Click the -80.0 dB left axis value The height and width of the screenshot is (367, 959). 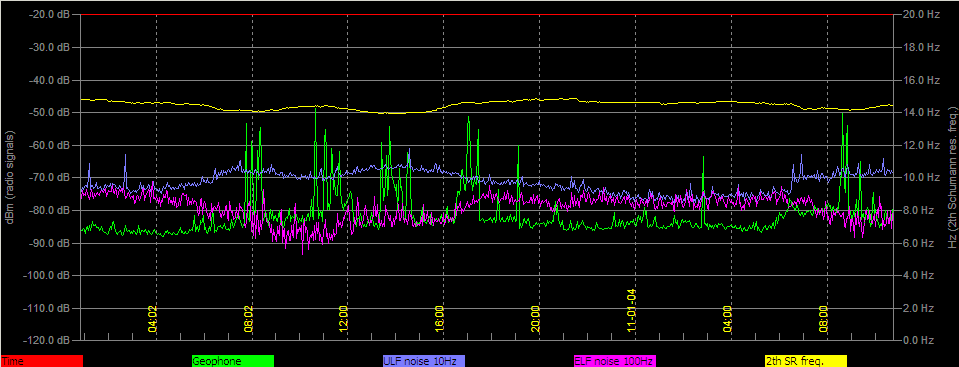[49, 210]
